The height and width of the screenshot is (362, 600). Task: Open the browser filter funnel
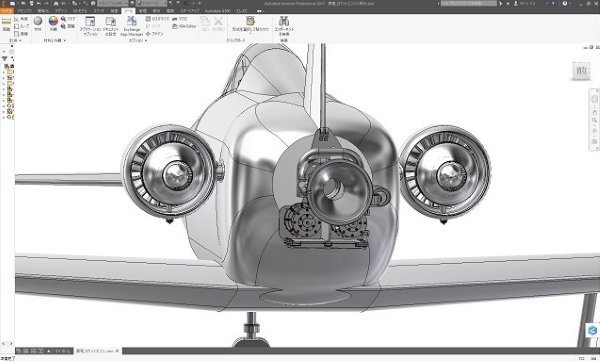[x=5, y=59]
